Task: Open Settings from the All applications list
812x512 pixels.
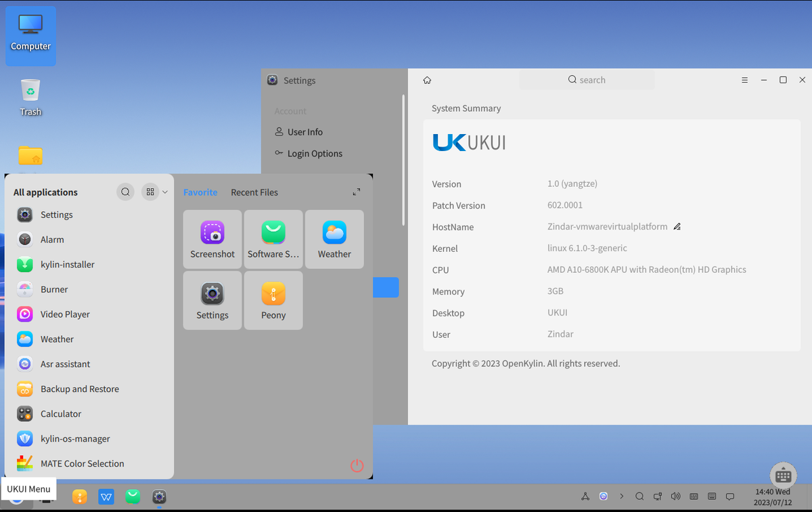Action: 89,215
